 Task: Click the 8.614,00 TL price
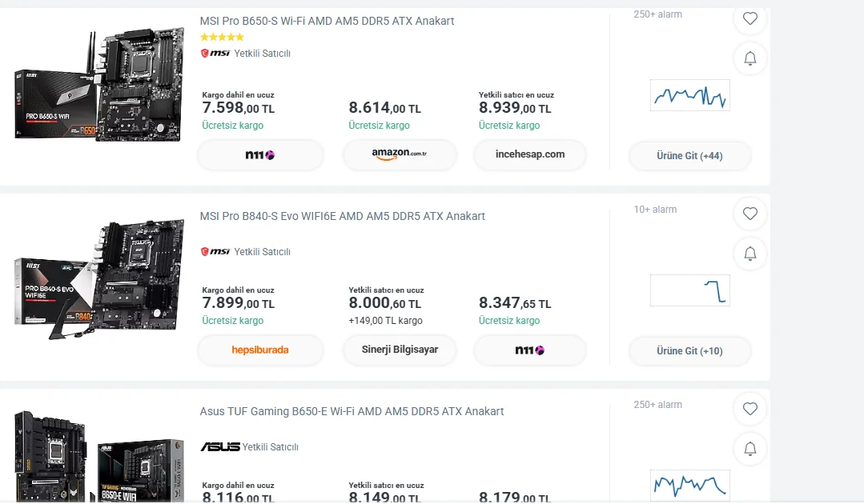click(x=384, y=108)
